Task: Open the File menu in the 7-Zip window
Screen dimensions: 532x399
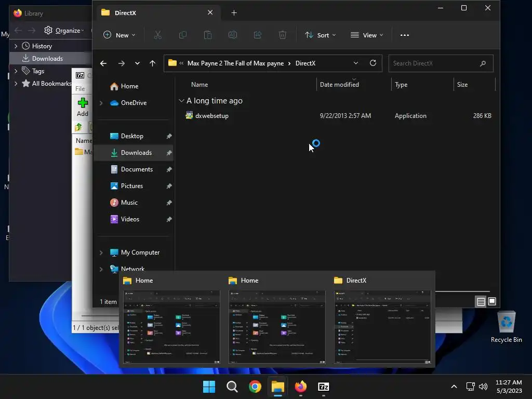Action: (x=80, y=88)
